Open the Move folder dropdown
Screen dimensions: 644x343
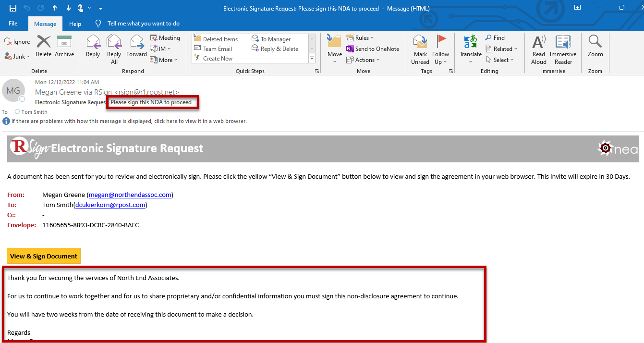click(335, 49)
